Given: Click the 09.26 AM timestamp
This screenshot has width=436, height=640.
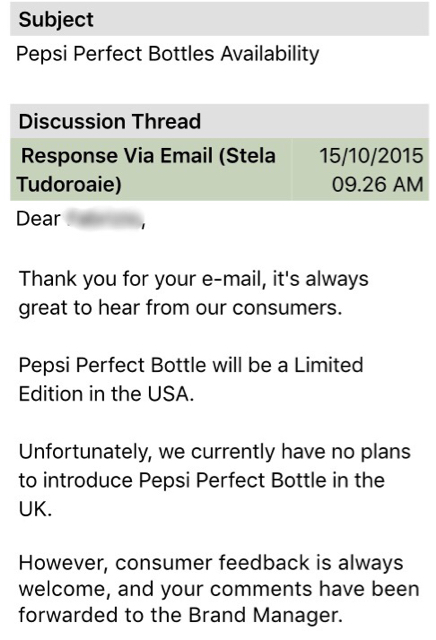Looking at the screenshot, I should [x=377, y=184].
